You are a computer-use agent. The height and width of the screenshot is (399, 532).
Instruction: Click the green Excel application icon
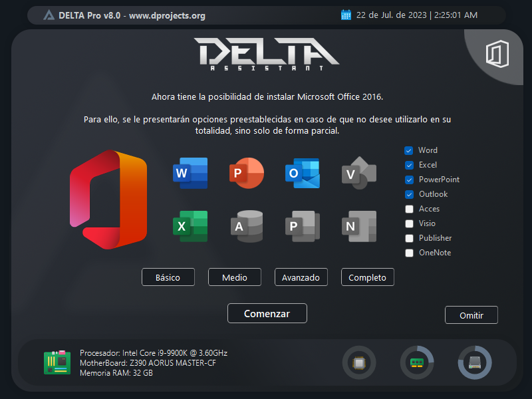(x=190, y=226)
